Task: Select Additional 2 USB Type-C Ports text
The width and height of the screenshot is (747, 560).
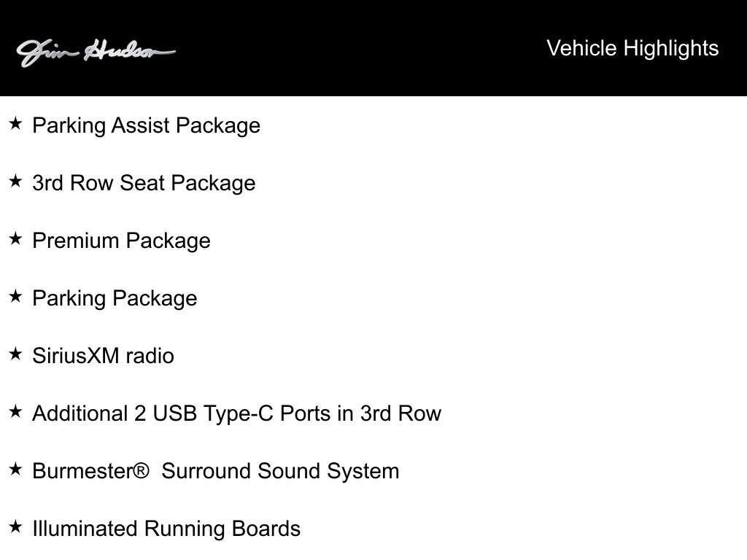Action: (x=237, y=414)
